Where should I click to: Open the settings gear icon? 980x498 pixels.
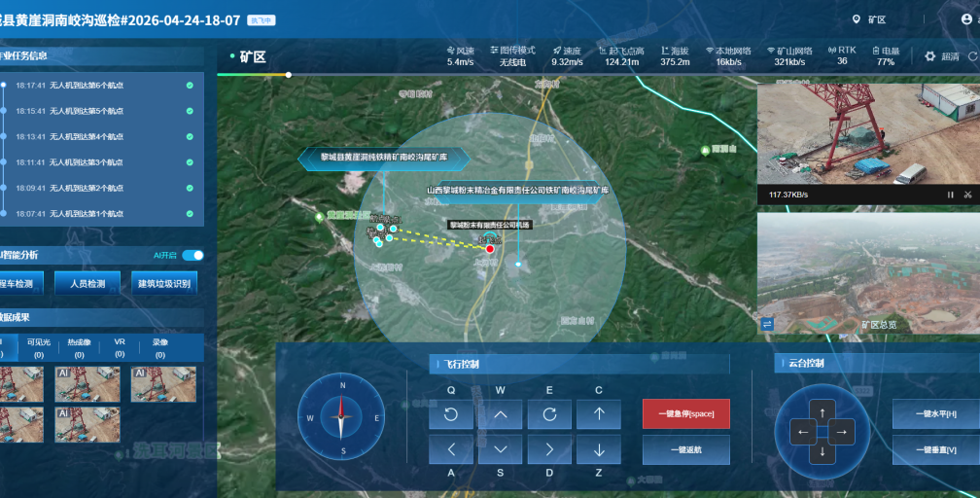point(930,56)
